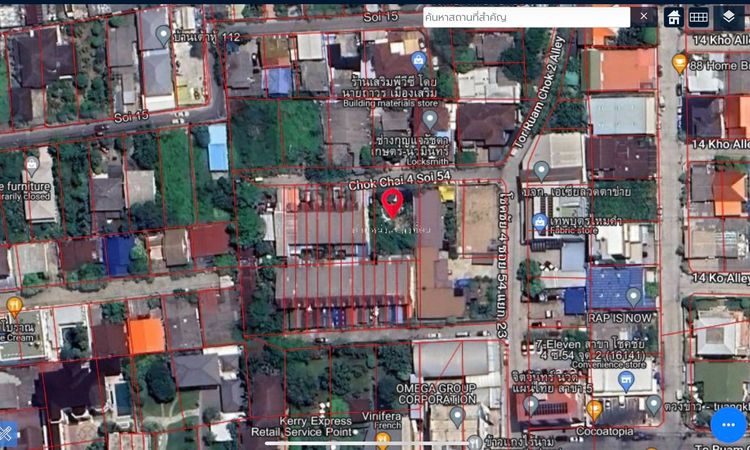The width and height of the screenshot is (750, 450).
Task: Tap the orange restaurant pin for 88 Home
Action: [x=679, y=63]
